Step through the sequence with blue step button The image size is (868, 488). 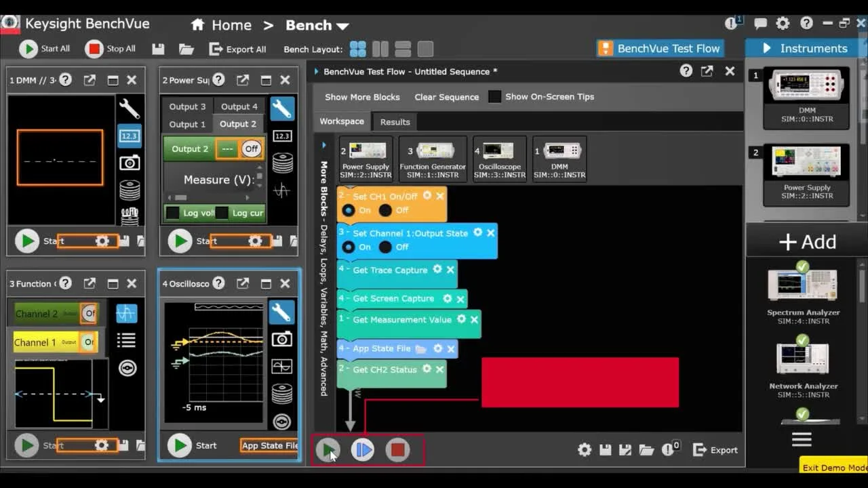(x=363, y=449)
